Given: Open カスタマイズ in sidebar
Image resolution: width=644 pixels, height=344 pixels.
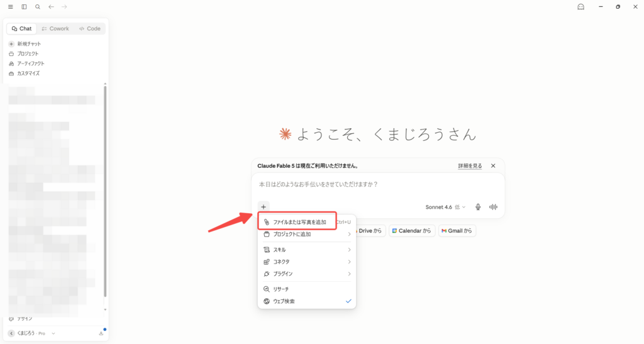Looking at the screenshot, I should pyautogui.click(x=25, y=74).
